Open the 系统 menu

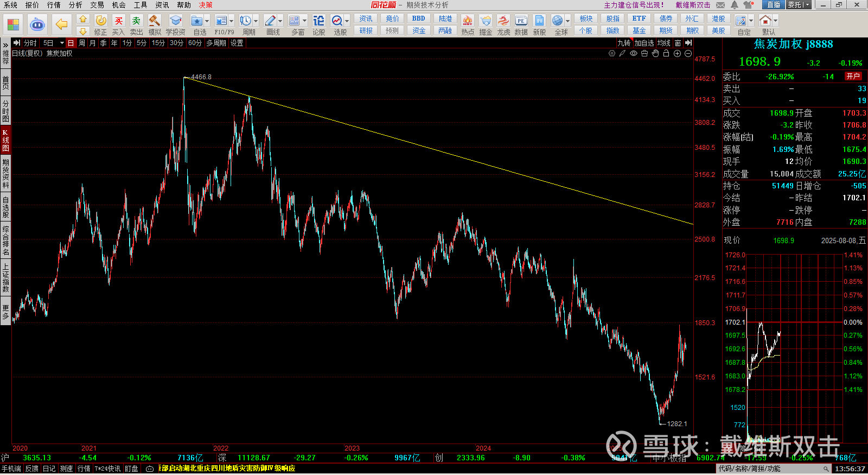click(10, 5)
